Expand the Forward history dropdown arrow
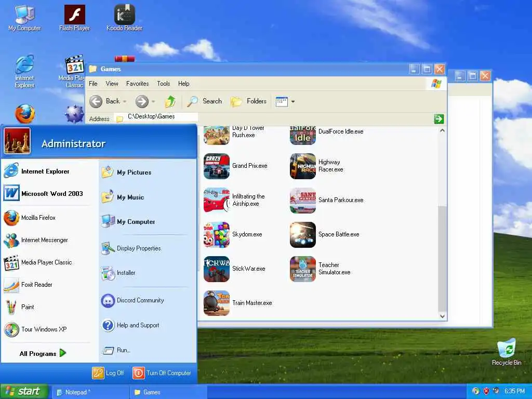Image resolution: width=532 pixels, height=399 pixels. 153,101
